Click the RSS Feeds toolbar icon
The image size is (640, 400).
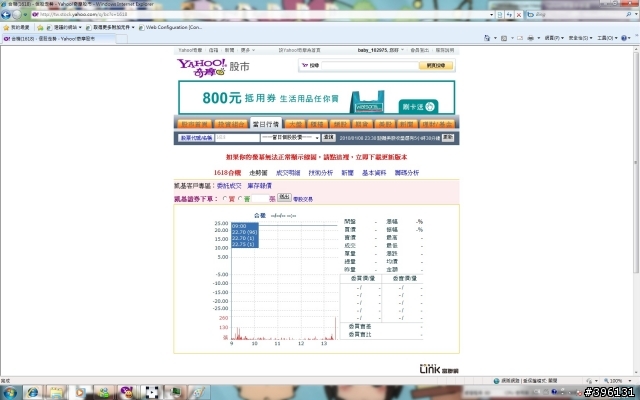(x=504, y=38)
